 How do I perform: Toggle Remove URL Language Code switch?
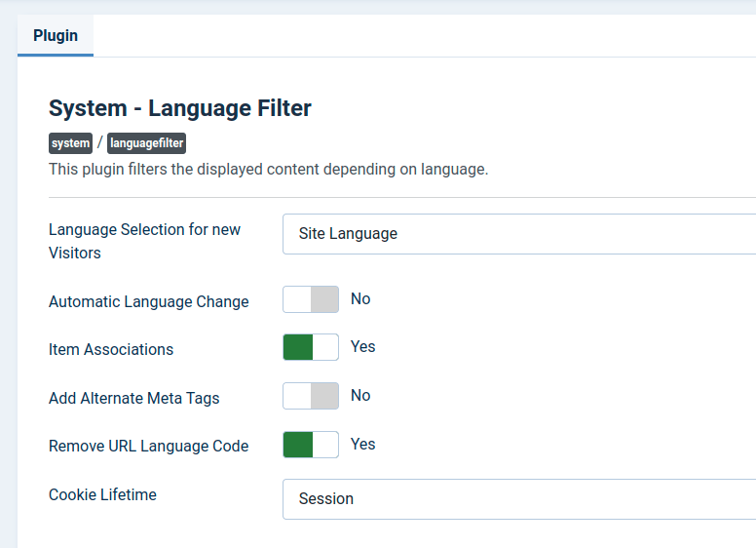[311, 445]
